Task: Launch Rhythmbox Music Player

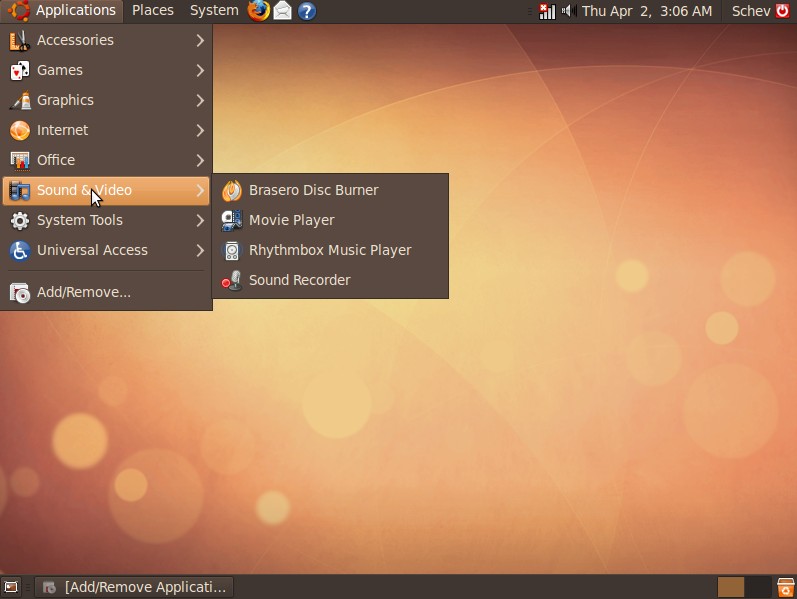Action: click(330, 251)
